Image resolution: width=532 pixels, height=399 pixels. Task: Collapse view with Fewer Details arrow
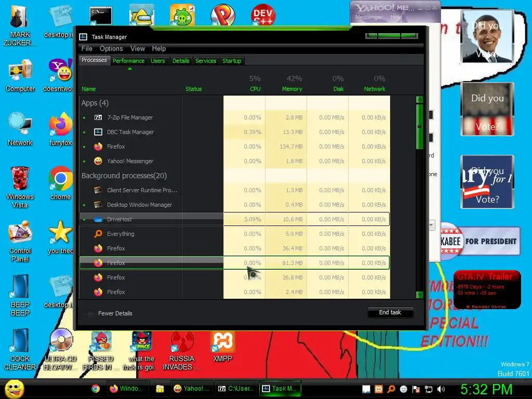[x=90, y=313]
